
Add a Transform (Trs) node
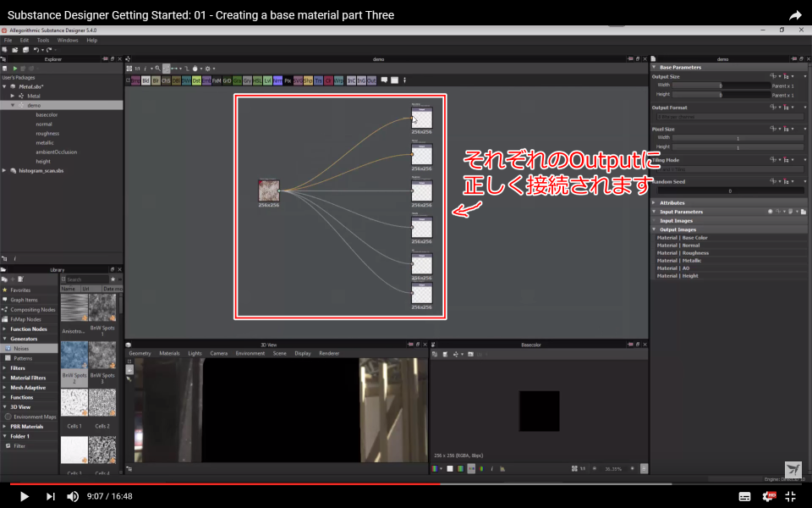click(x=318, y=80)
